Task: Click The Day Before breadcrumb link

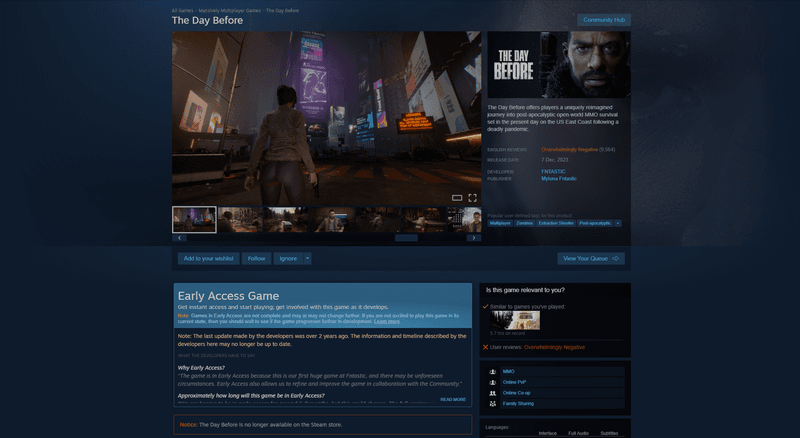Action: tap(282, 10)
